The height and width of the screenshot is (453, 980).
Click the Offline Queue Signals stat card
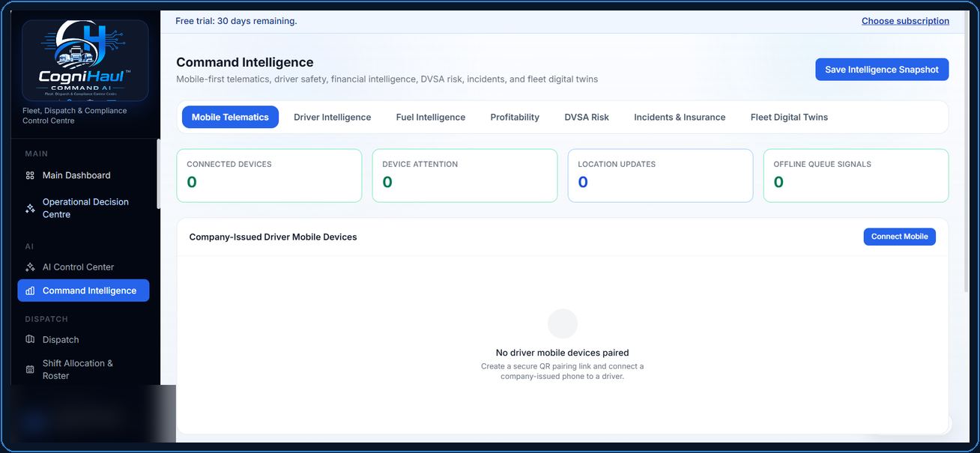[x=856, y=175]
